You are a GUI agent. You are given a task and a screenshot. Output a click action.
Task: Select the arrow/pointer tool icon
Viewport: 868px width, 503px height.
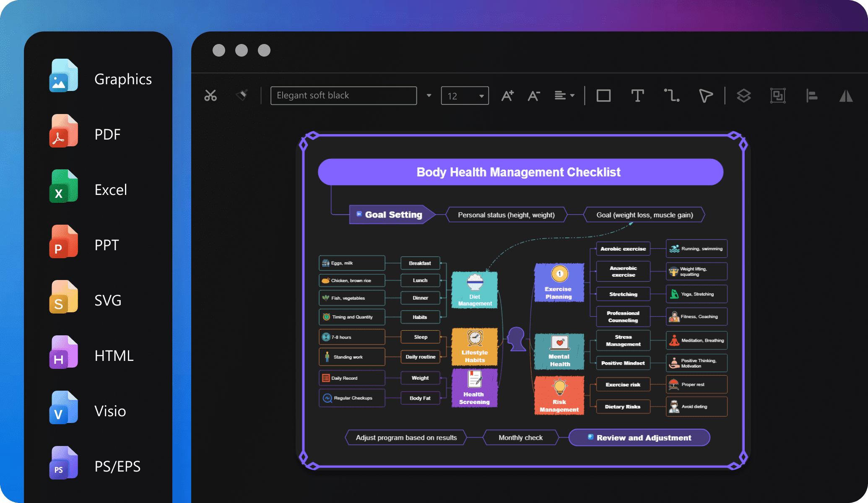click(705, 95)
